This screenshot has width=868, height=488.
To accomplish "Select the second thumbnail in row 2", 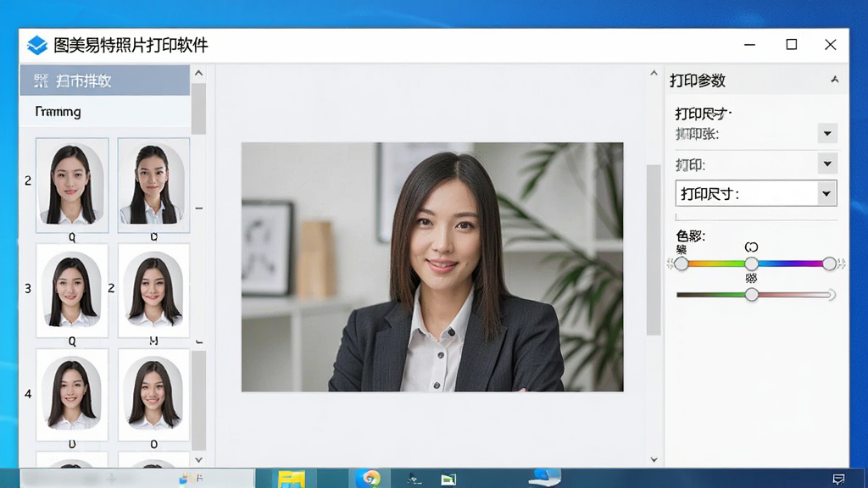I will coord(153,185).
